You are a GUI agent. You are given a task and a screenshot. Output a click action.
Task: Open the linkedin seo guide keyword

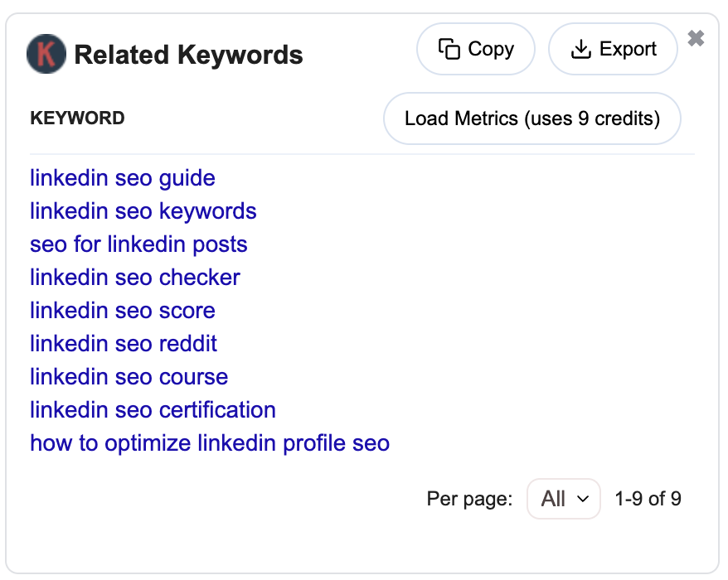click(x=123, y=178)
